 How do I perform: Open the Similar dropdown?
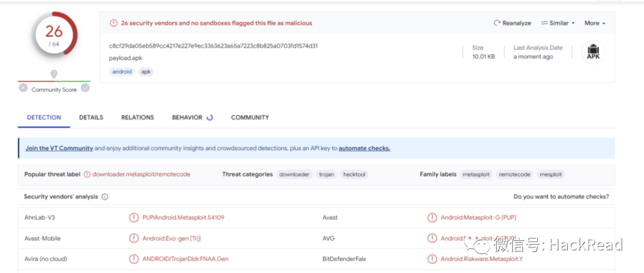point(558,23)
